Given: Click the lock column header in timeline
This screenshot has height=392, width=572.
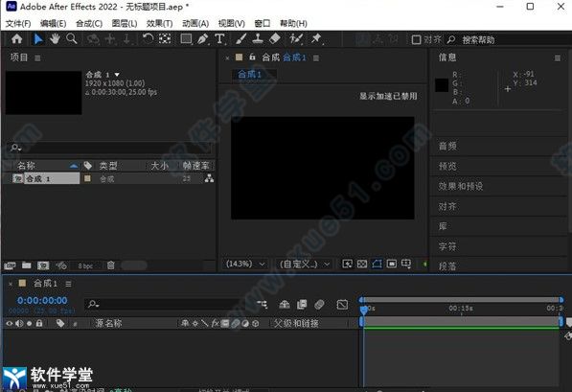Looking at the screenshot, I should pos(39,323).
